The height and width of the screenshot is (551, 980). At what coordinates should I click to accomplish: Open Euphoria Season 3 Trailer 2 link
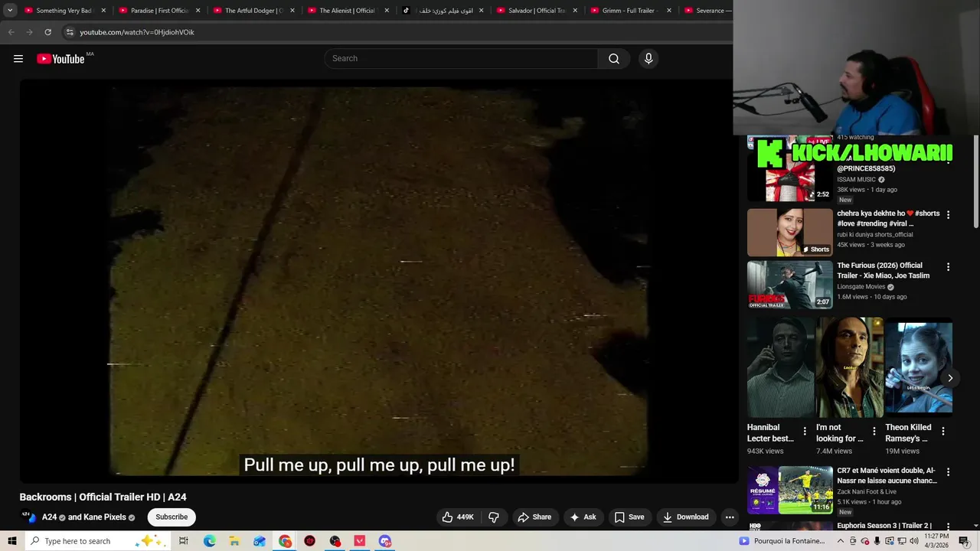click(884, 526)
